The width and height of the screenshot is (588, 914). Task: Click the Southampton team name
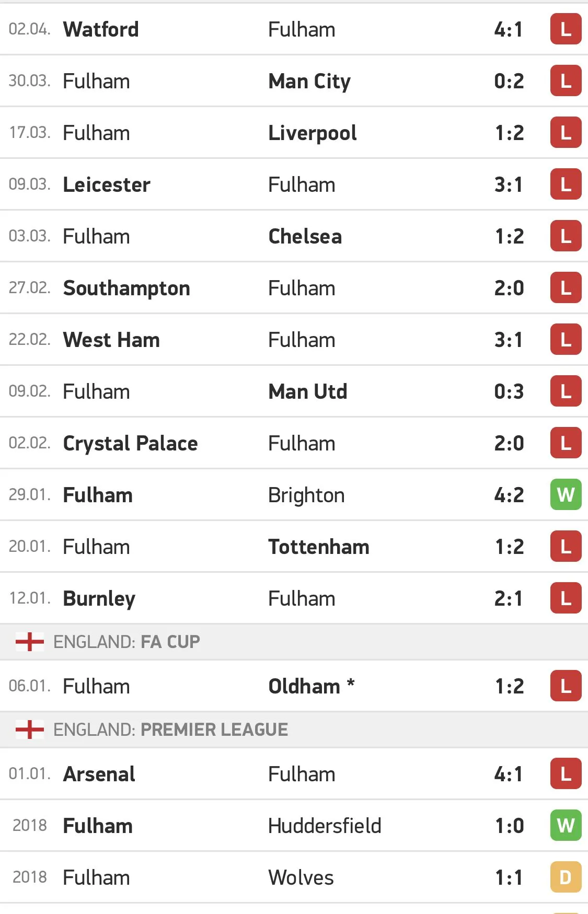pyautogui.click(x=126, y=288)
